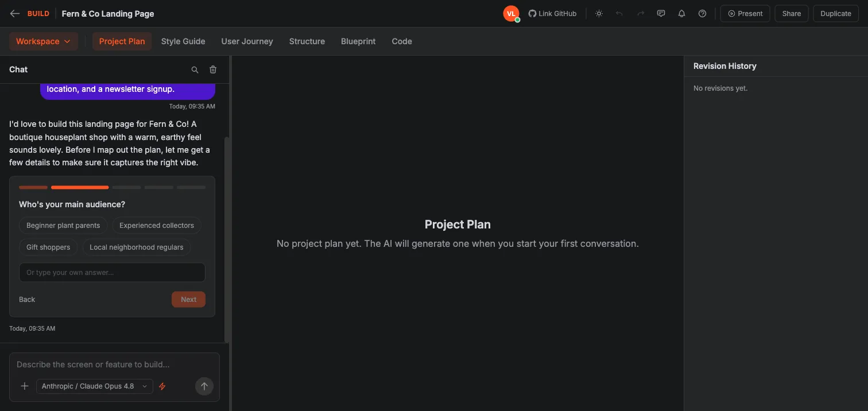Open the Claude Opus 4.8 model dropdown

coord(95,386)
